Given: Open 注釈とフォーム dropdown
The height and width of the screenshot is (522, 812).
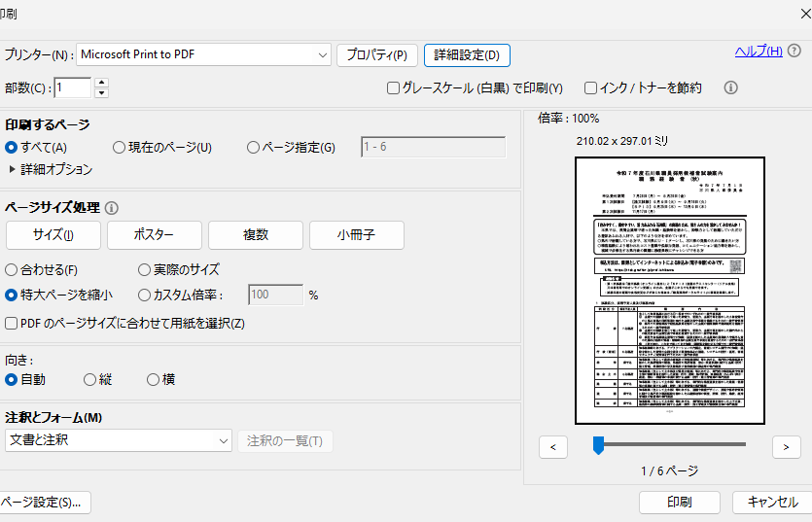Looking at the screenshot, I should [x=224, y=441].
